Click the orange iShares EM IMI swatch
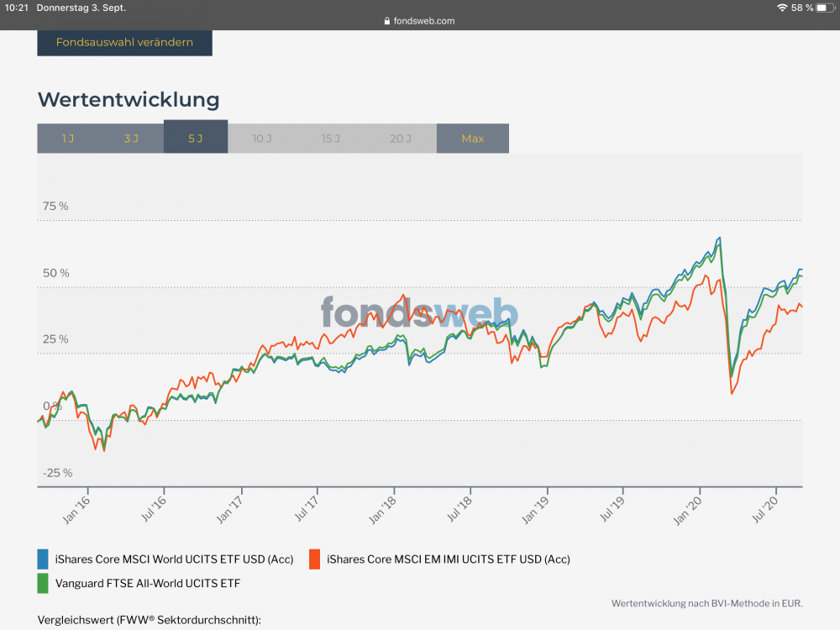840x630 pixels. point(314,559)
